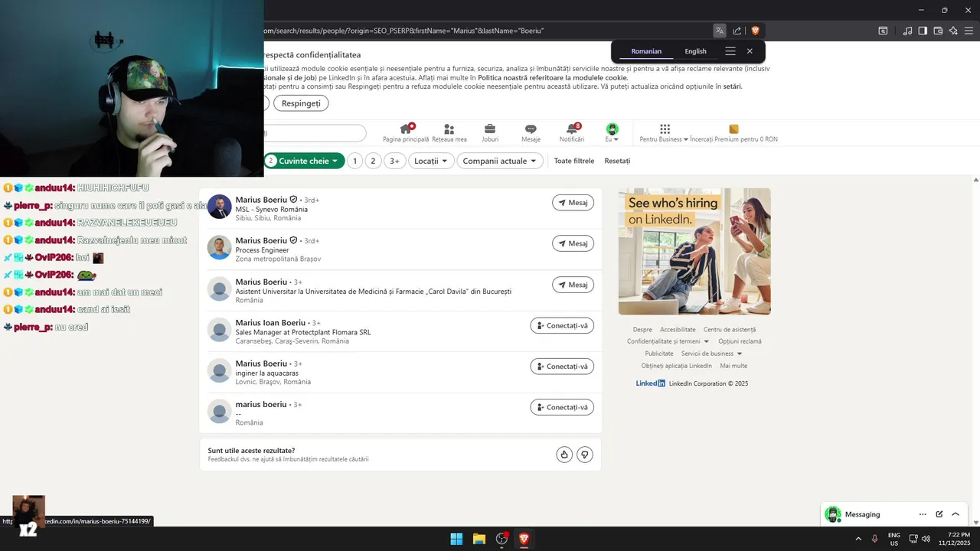980x551 pixels.
Task: Expand the Cuvinte cheie filter dropdown
Action: tap(305, 161)
